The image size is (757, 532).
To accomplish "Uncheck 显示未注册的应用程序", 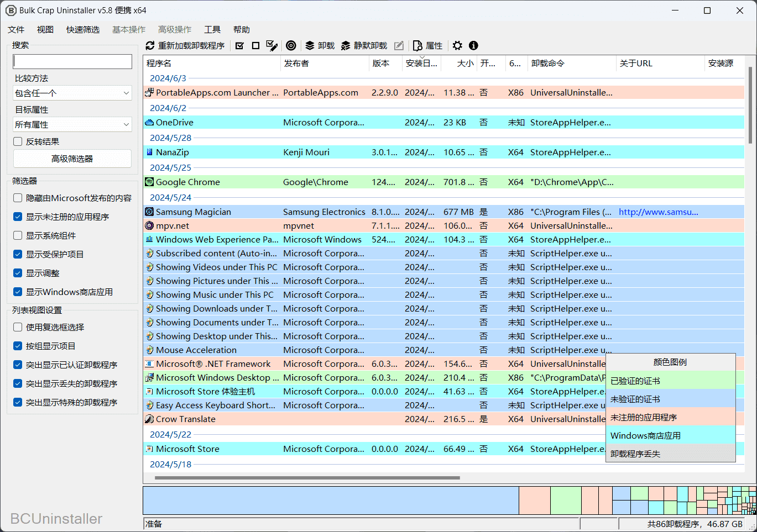I will 18,217.
